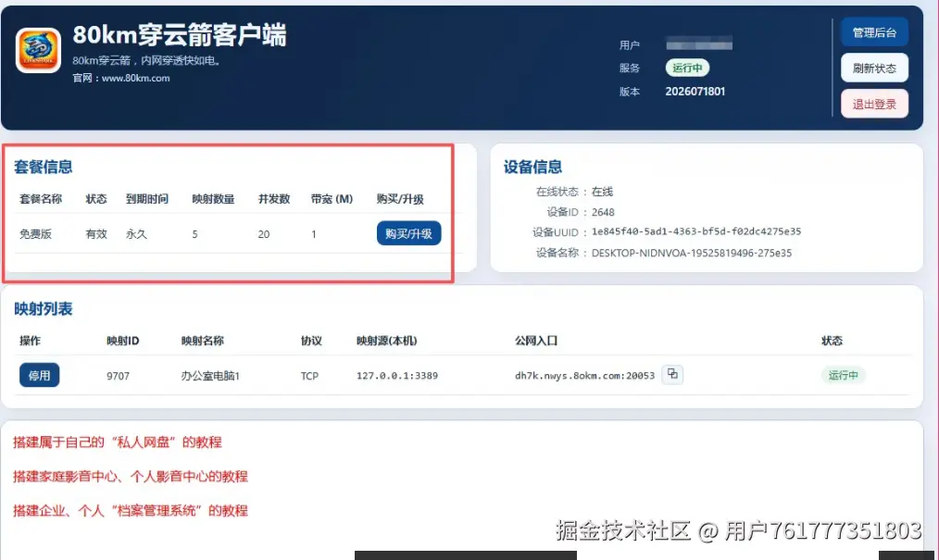Screen dimensions: 939x560
Task: Click the 公网入口 column header
Action: (x=536, y=341)
